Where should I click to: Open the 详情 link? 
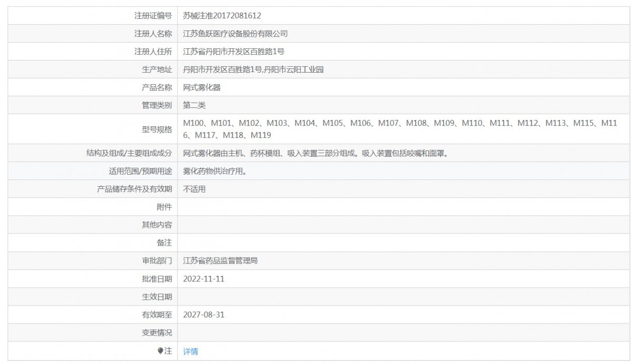(191, 351)
